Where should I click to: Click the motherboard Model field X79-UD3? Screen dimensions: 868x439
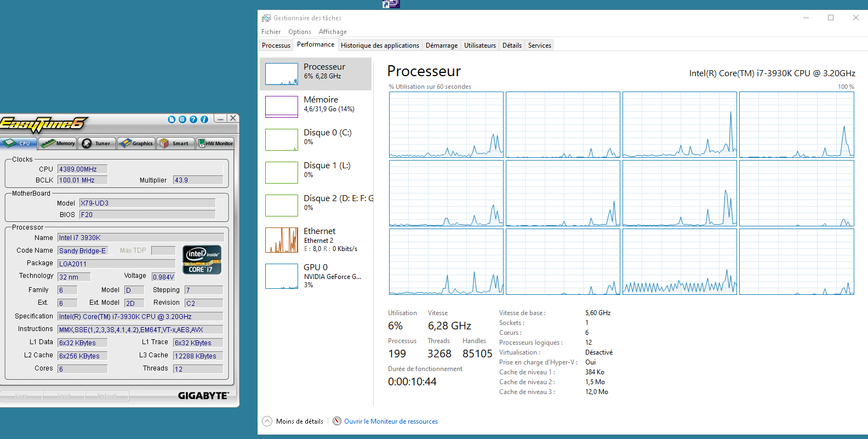[147, 203]
